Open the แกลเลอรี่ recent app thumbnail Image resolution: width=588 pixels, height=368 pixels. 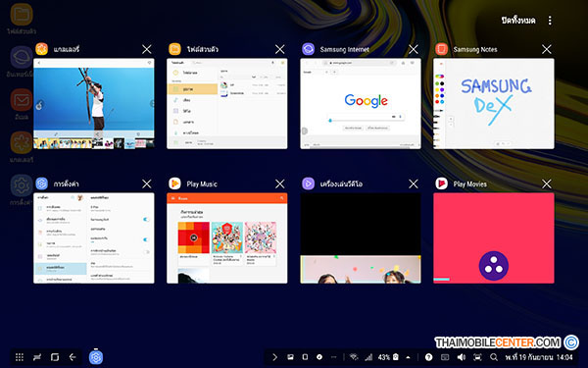(94, 104)
